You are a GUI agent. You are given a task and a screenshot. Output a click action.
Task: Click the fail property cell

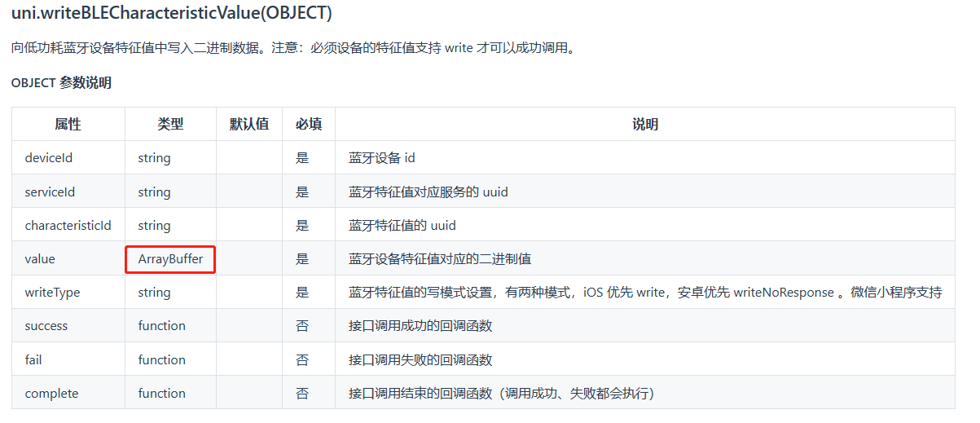coord(68,359)
